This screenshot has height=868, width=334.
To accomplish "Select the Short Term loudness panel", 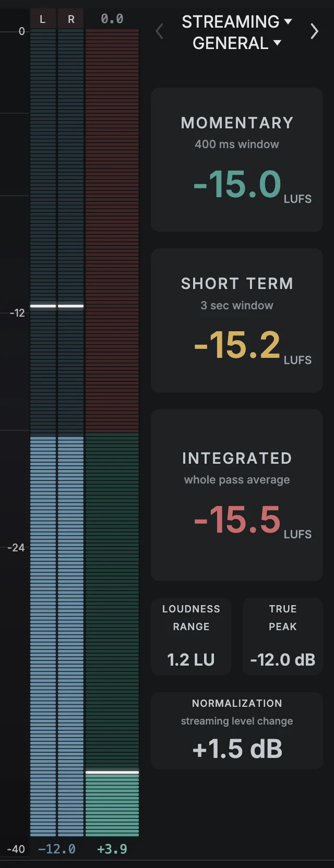I will tap(237, 320).
